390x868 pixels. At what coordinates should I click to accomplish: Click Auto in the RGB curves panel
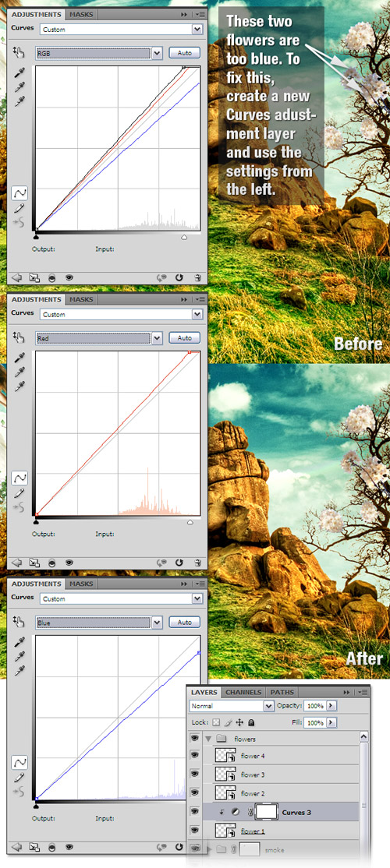(185, 52)
